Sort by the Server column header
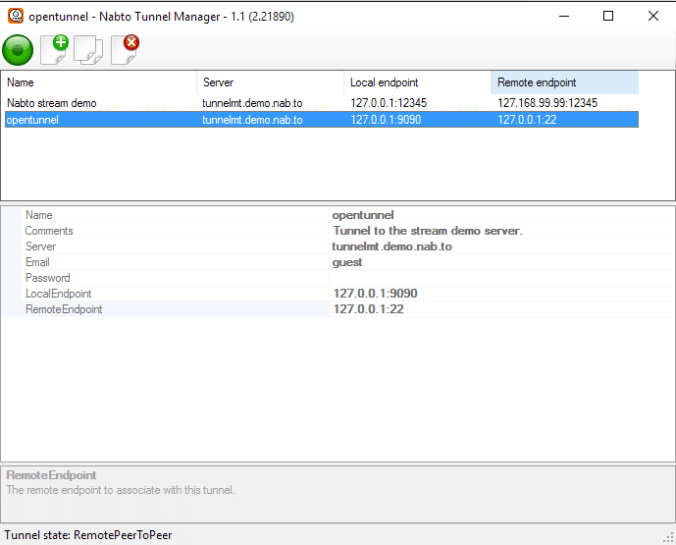Screen dimensions: 676x545 [x=270, y=82]
